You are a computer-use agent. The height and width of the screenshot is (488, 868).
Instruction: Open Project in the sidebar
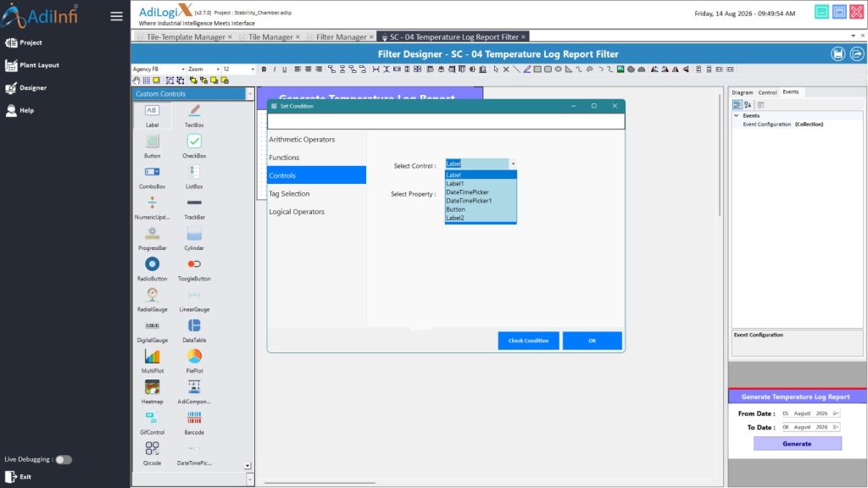[24, 42]
